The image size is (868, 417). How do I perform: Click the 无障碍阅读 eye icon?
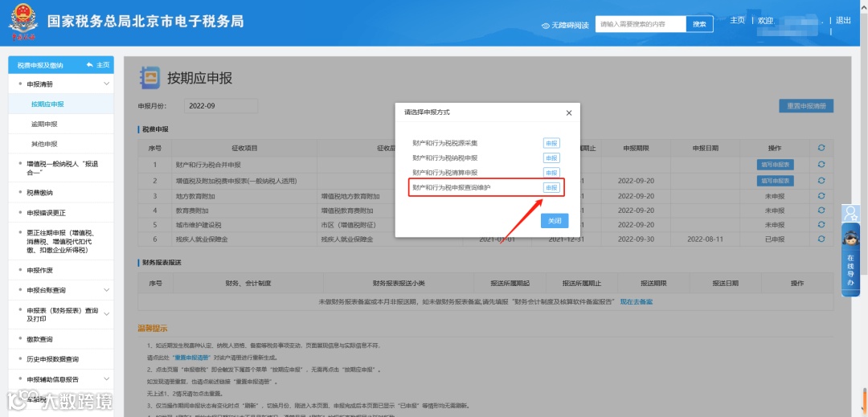545,26
